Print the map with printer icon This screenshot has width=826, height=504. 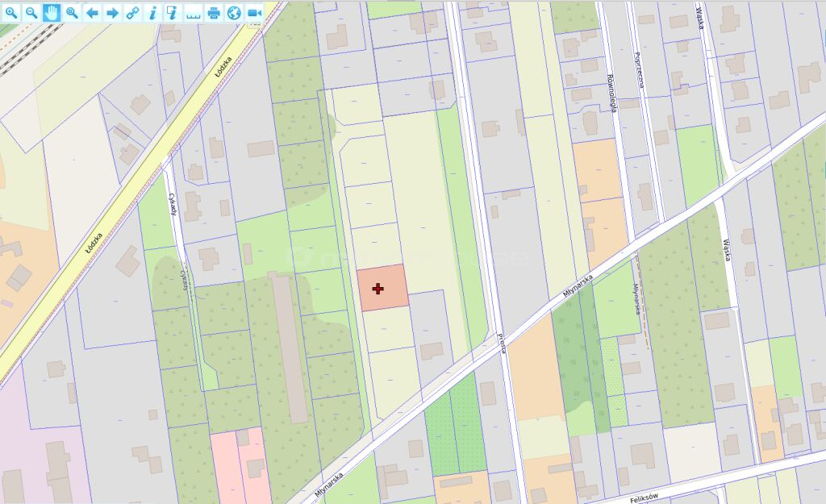[214, 12]
